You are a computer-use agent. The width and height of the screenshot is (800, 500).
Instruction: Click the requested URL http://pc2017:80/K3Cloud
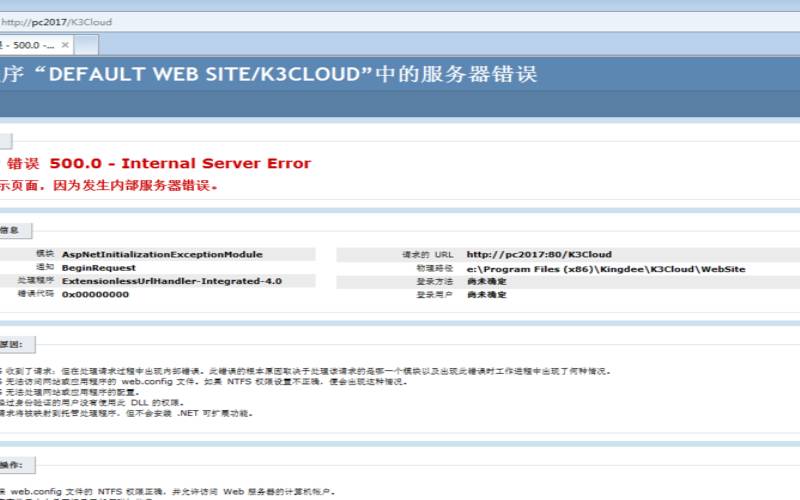pyautogui.click(x=539, y=254)
